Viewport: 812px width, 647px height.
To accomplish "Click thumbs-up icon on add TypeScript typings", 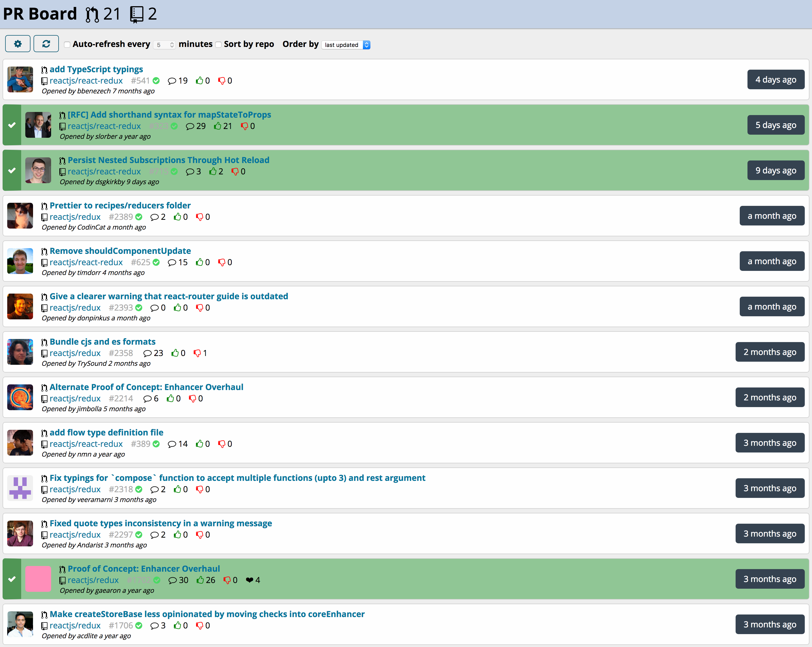I will 199,80.
